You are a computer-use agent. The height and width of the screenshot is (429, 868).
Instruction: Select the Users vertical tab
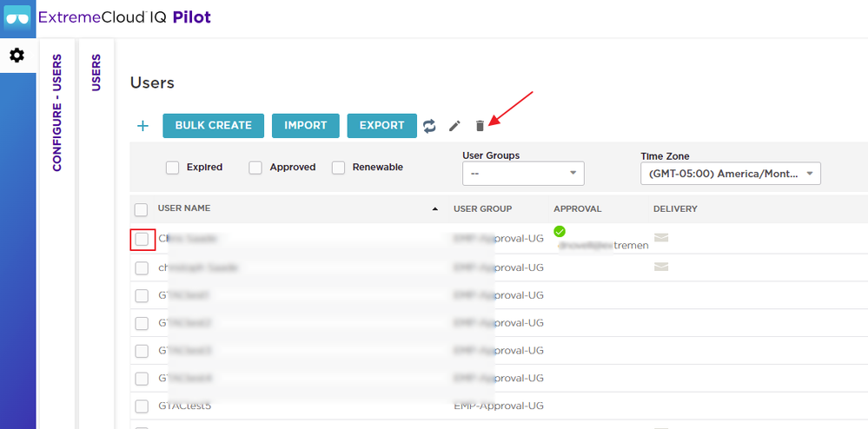pyautogui.click(x=96, y=73)
